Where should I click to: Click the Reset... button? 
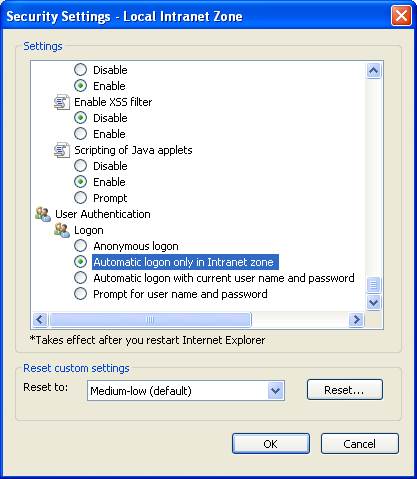point(345,390)
